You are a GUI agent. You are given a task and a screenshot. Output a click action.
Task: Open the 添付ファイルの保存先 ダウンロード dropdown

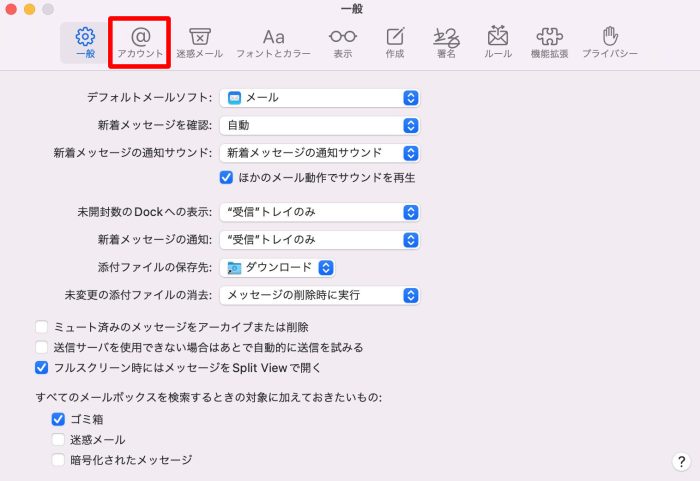click(278, 267)
